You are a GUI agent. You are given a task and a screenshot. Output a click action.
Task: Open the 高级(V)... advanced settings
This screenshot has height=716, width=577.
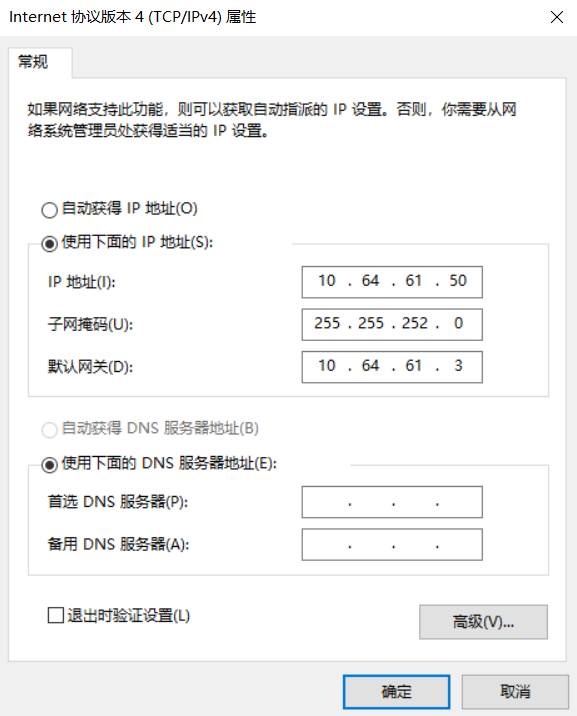click(483, 622)
